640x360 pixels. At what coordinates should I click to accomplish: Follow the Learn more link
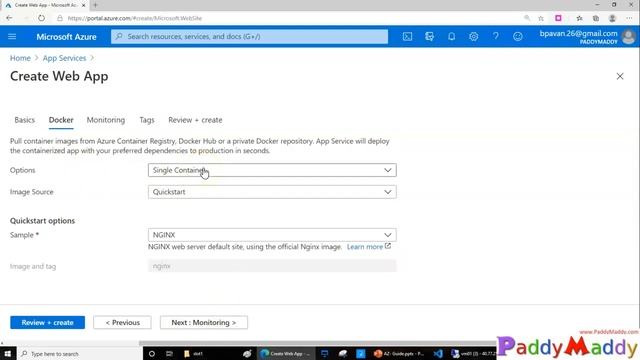[x=365, y=247]
